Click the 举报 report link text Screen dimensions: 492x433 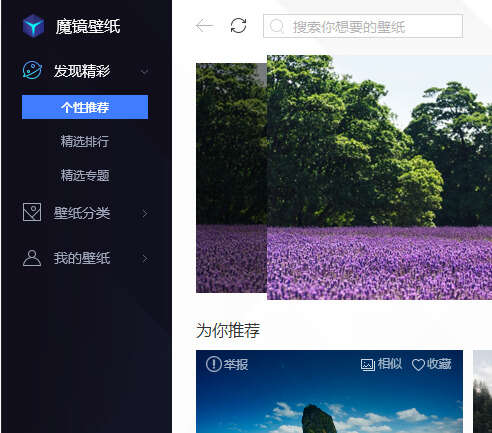point(236,364)
